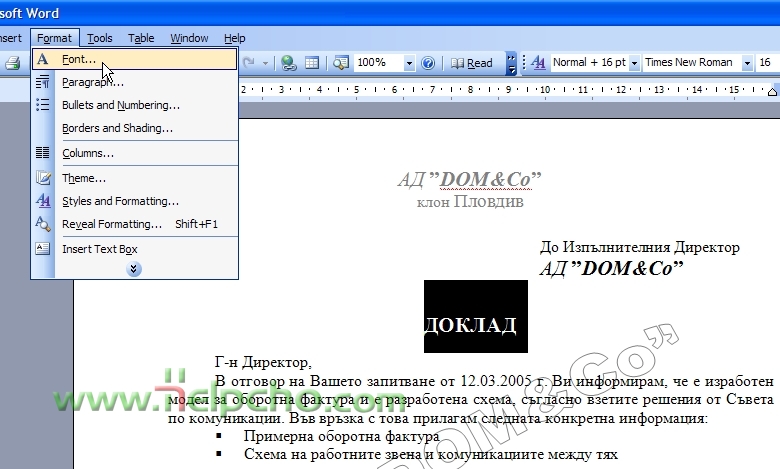Click the Read layout button

point(472,63)
